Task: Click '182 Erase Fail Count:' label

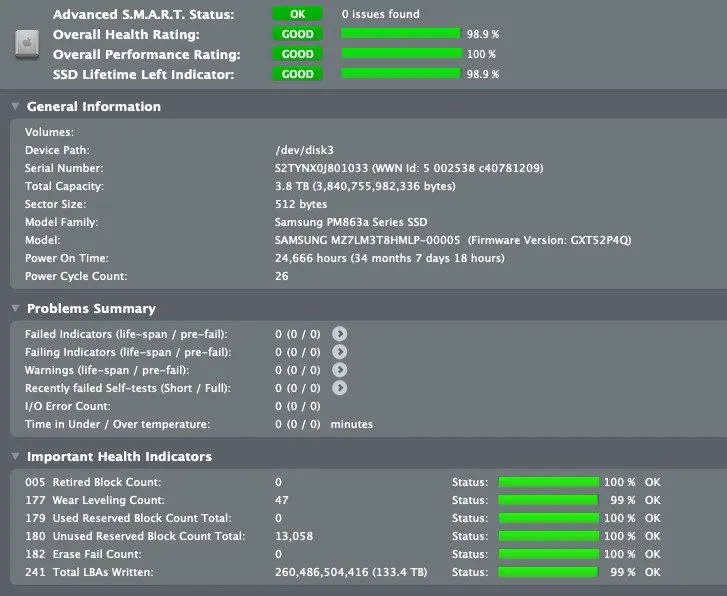Action: pyautogui.click(x=83, y=554)
